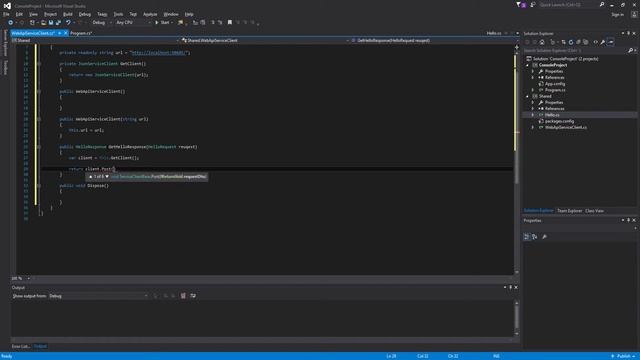The image size is (640, 360).
Task: Open the Analyze menu
Action: click(x=150, y=14)
